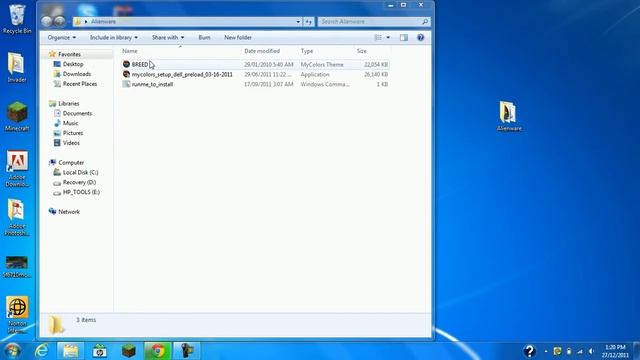Select Favorites in navigation pane

[69, 54]
